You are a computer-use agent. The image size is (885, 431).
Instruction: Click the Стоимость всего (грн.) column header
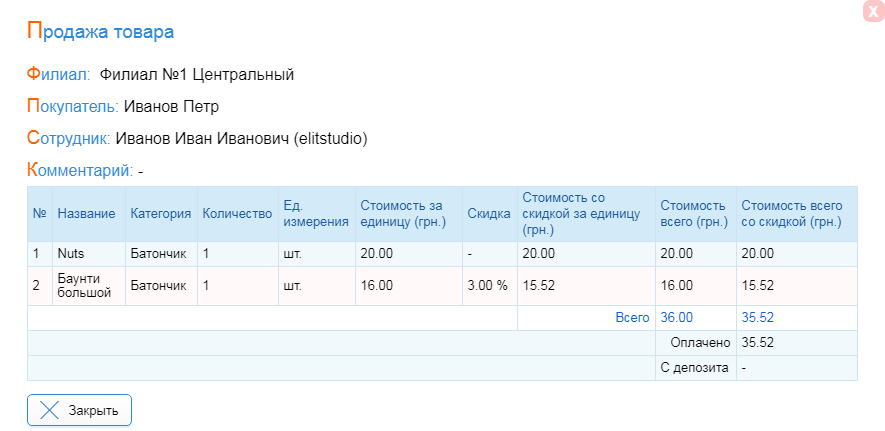(695, 214)
